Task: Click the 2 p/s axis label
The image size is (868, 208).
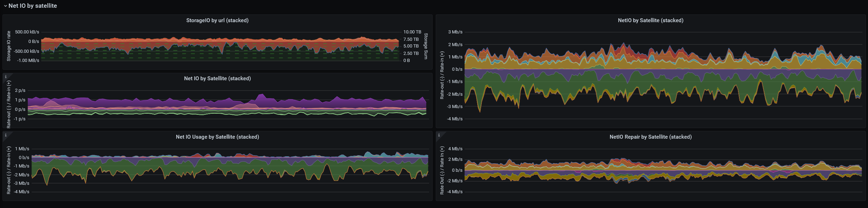Action: 20,90
